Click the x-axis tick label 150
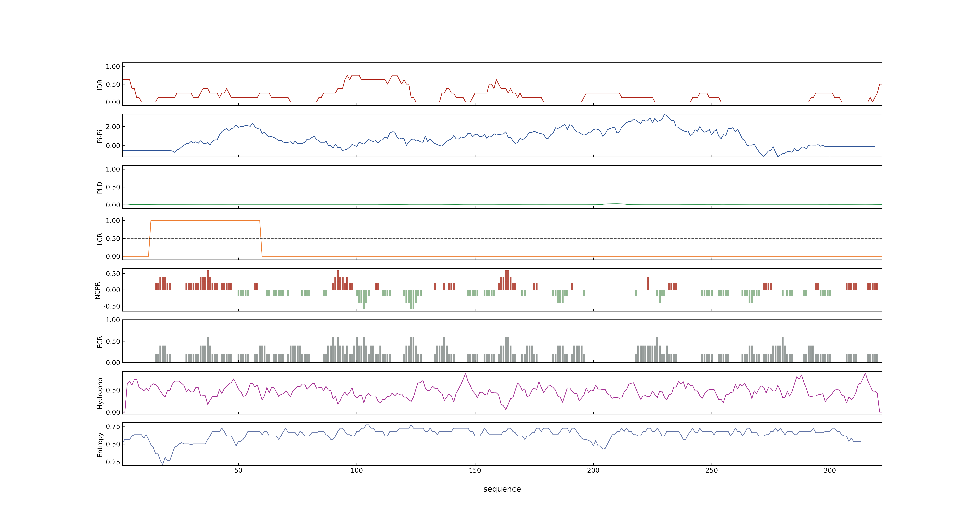Screen dimensions: 980x523 point(475,470)
